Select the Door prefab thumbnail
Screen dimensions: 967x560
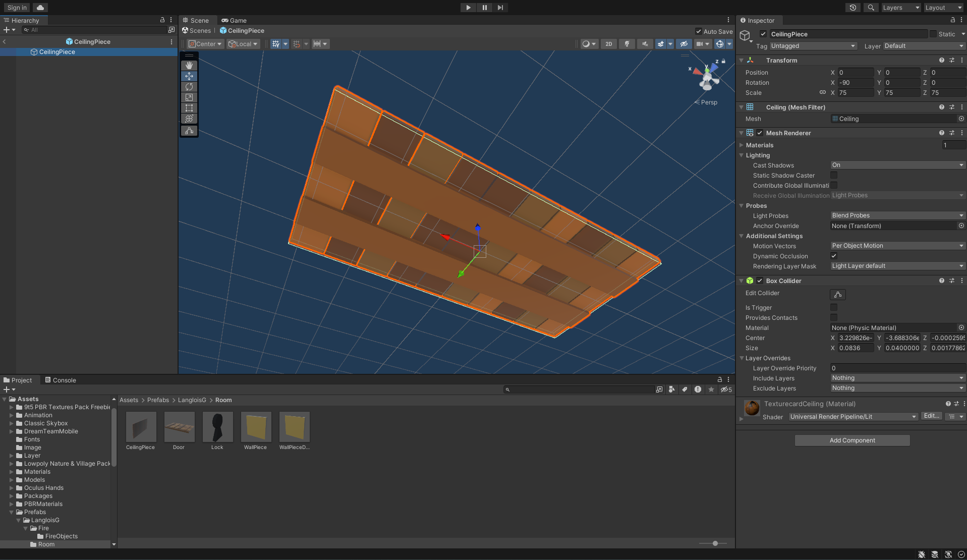(179, 426)
